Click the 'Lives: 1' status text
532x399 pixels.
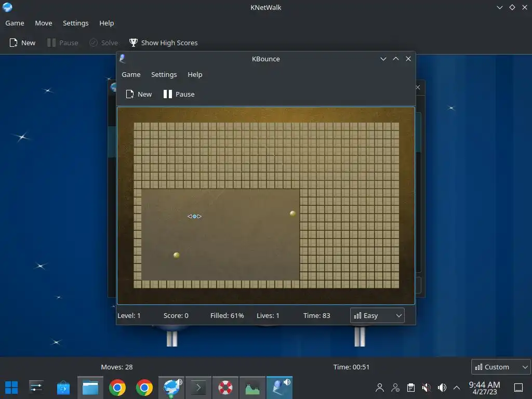click(x=268, y=315)
